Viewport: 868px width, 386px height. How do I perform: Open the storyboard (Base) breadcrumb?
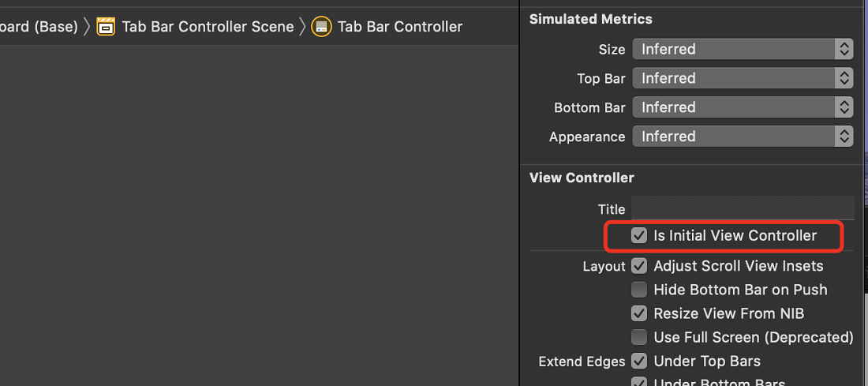pyautogui.click(x=39, y=27)
